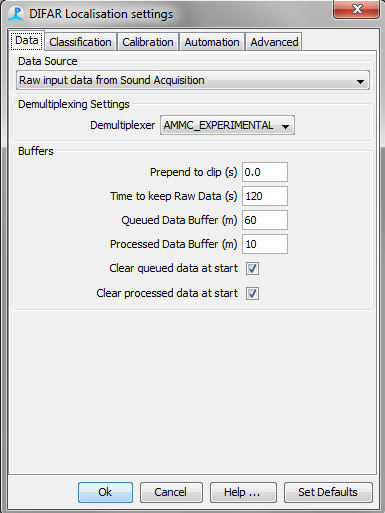385x513 pixels.
Task: Select the Data tab
Action: click(x=27, y=40)
